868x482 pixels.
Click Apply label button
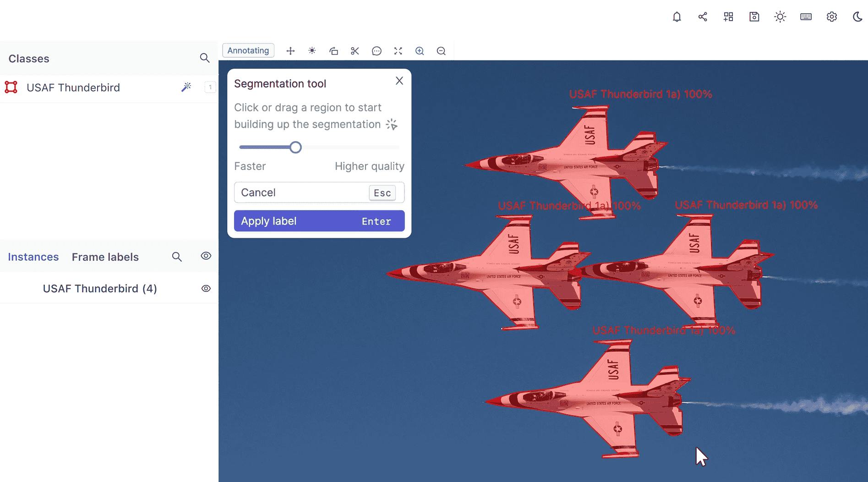click(319, 221)
